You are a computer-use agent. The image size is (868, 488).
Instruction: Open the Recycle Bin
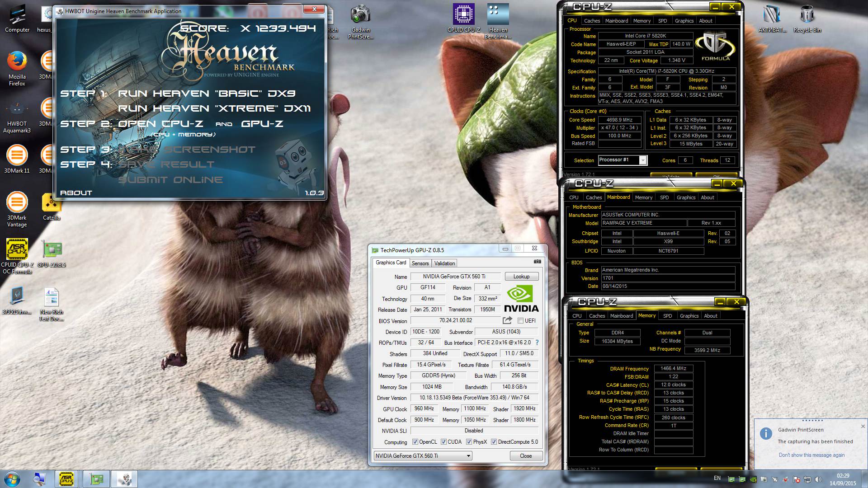(x=807, y=18)
